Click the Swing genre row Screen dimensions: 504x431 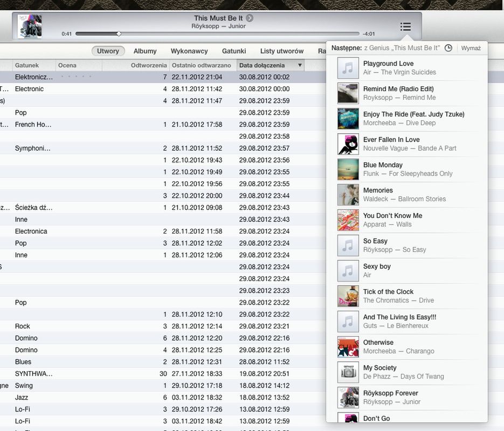pos(24,386)
